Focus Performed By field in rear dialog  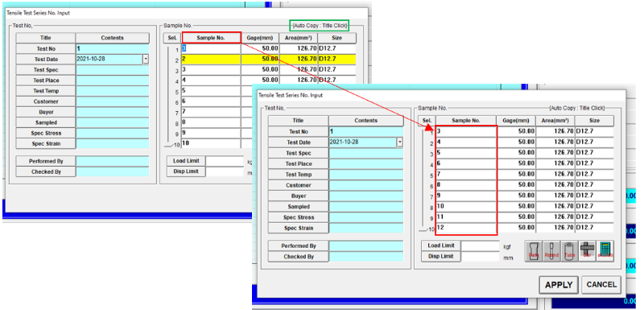[112, 161]
